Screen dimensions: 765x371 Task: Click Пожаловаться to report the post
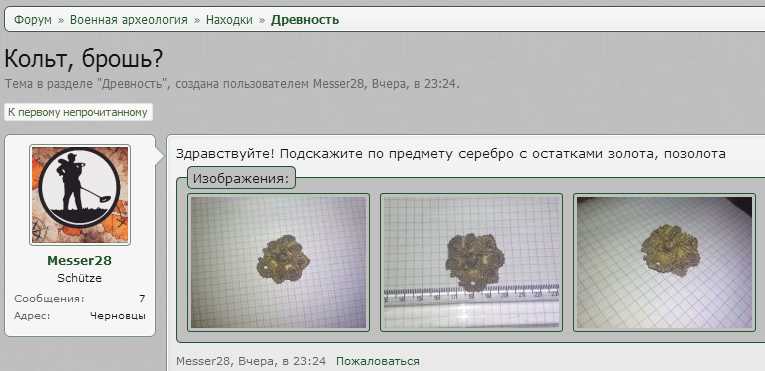(x=378, y=361)
